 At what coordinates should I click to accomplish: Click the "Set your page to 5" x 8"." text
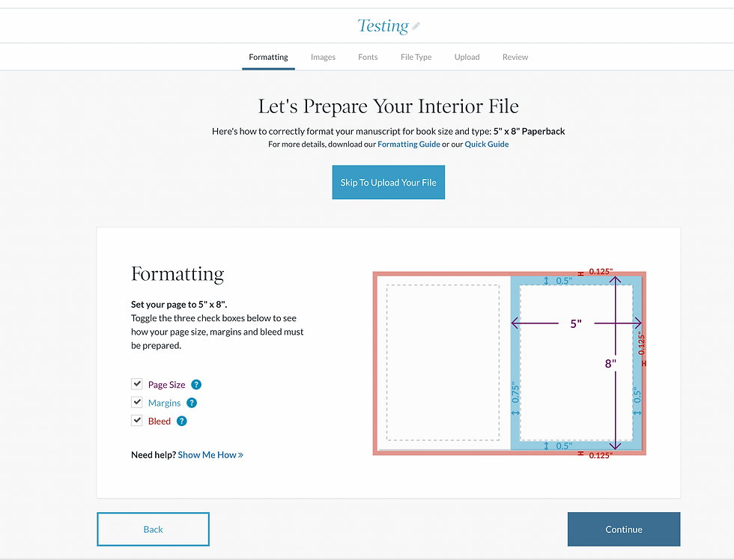pyautogui.click(x=179, y=304)
